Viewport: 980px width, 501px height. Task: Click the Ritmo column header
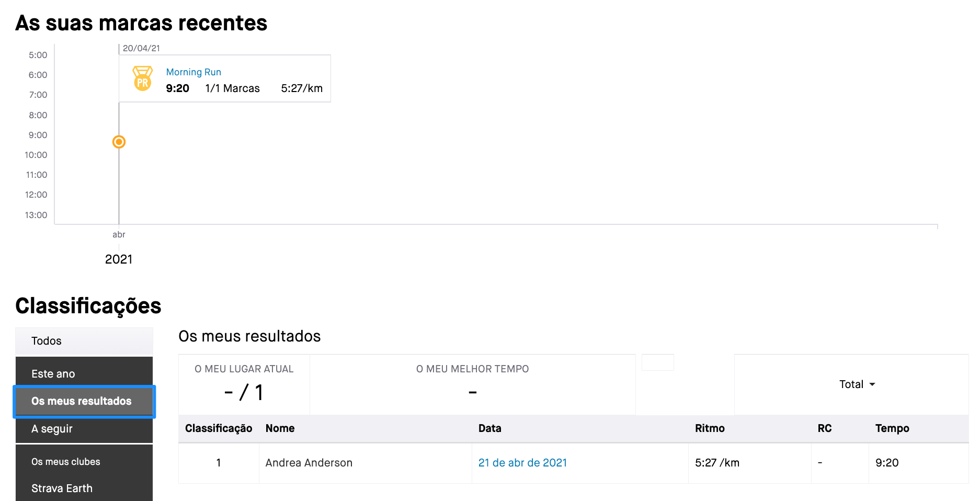click(x=710, y=428)
